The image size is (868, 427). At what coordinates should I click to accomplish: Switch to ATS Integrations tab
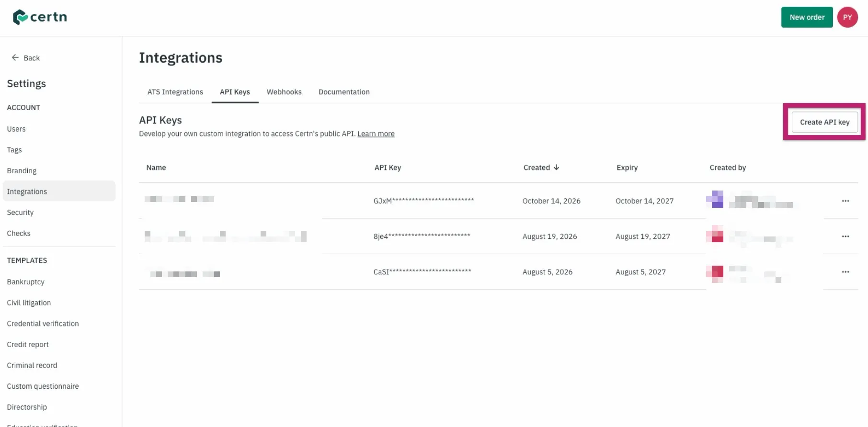pyautogui.click(x=175, y=92)
